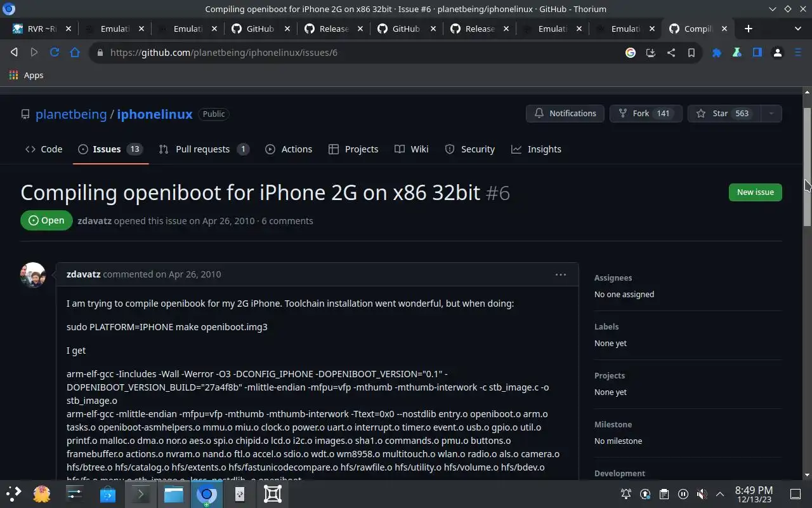This screenshot has width=812, height=508.
Task: Click the Labels sidebar heading
Action: click(x=606, y=326)
